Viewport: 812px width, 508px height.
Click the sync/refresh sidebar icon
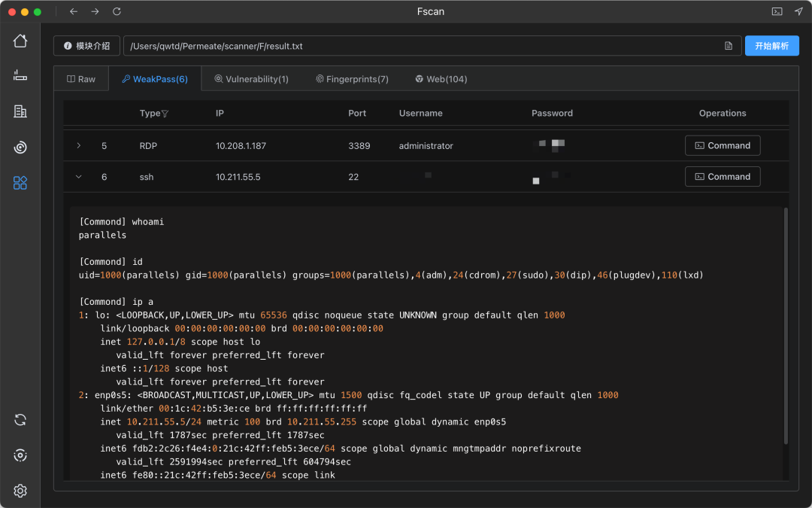[20, 420]
